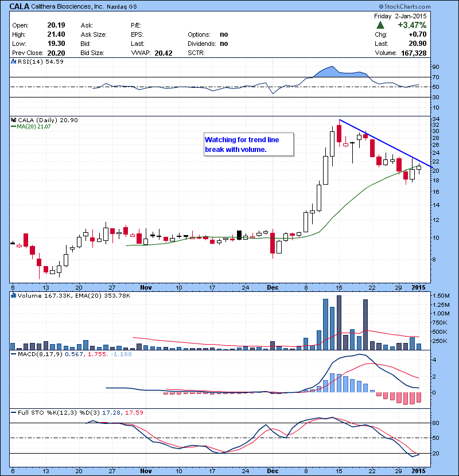
Task: Click the P/E label
Action: (136, 25)
